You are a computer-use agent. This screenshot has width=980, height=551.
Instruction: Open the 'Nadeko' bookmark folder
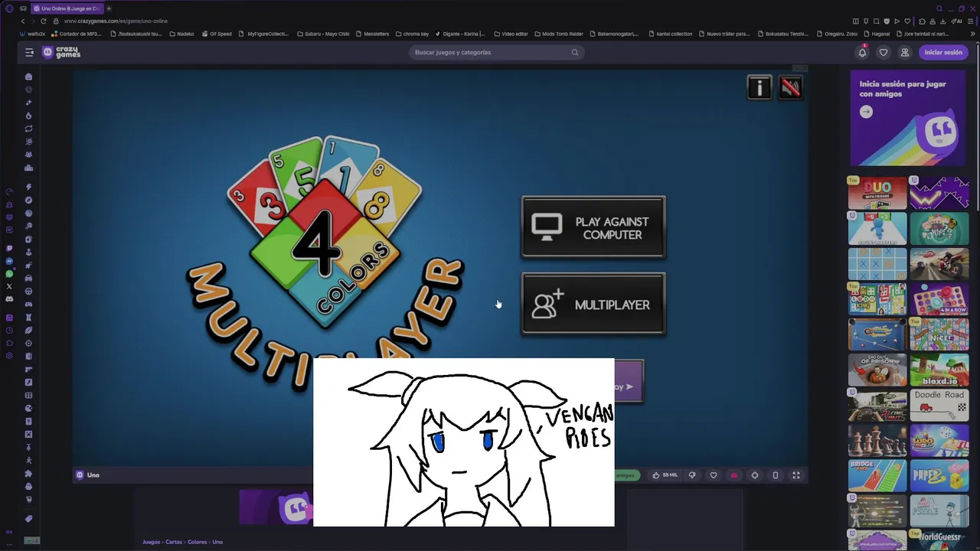click(181, 34)
